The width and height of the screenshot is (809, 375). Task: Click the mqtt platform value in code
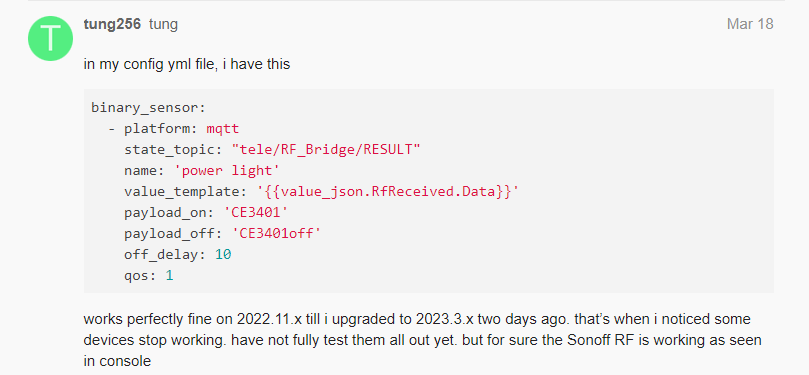[x=223, y=128]
